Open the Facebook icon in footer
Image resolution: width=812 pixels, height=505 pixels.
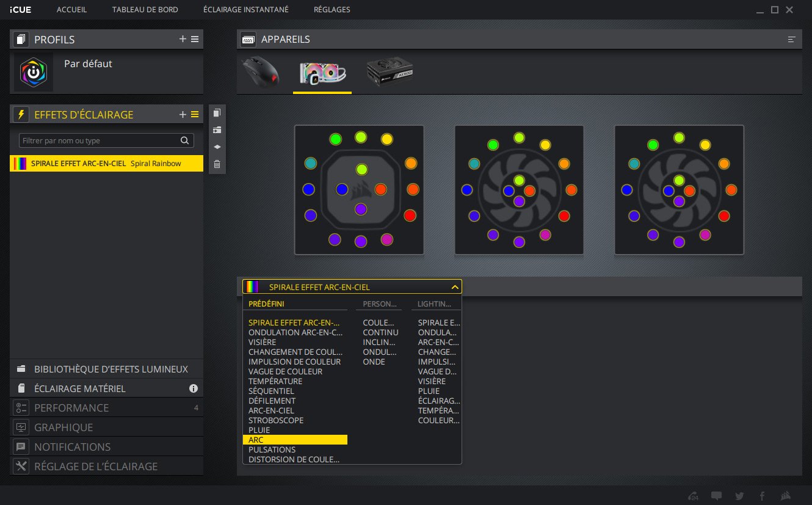pos(763,495)
